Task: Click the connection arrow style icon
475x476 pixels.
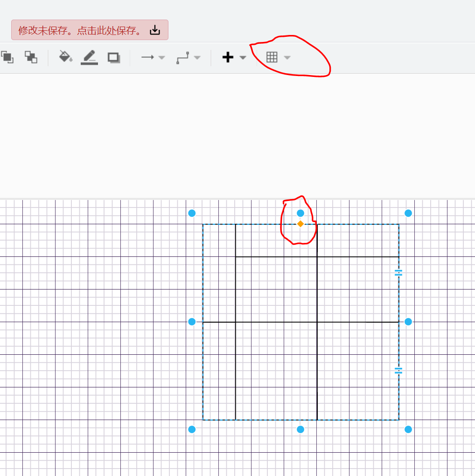Action: coord(148,57)
